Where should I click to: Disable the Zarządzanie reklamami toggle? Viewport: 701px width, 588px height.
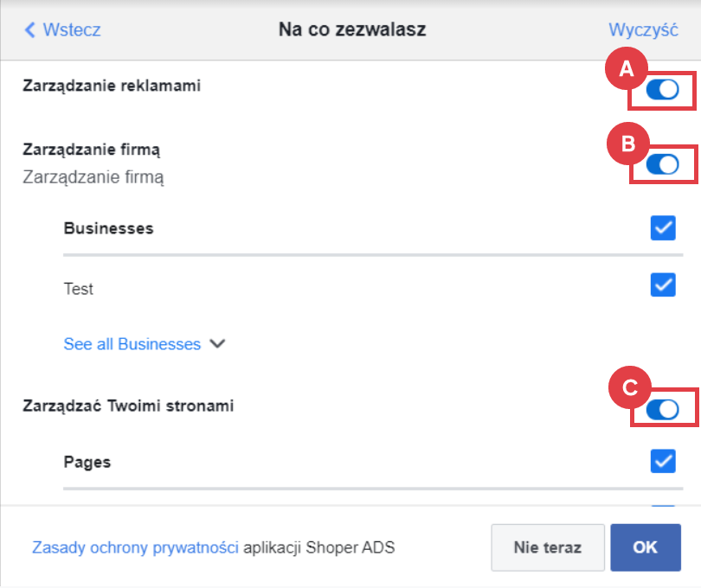pyautogui.click(x=662, y=90)
